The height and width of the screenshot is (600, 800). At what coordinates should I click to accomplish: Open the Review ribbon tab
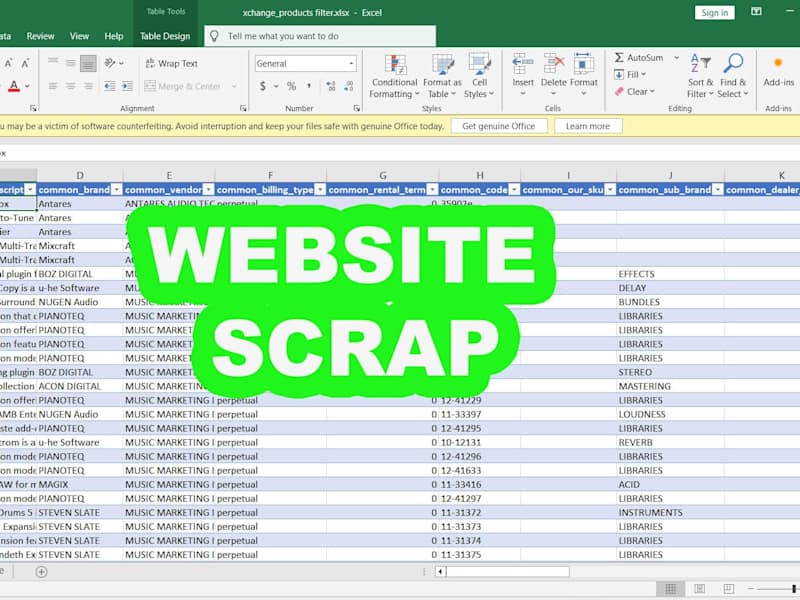(40, 36)
